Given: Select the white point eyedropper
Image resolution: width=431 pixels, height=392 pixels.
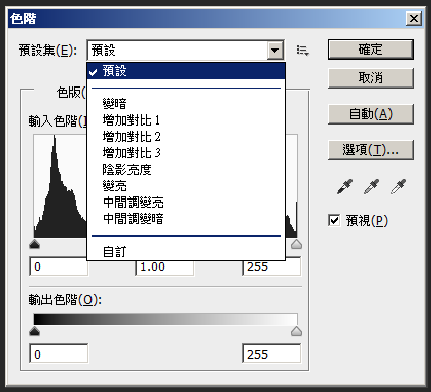Looking at the screenshot, I should [398, 186].
